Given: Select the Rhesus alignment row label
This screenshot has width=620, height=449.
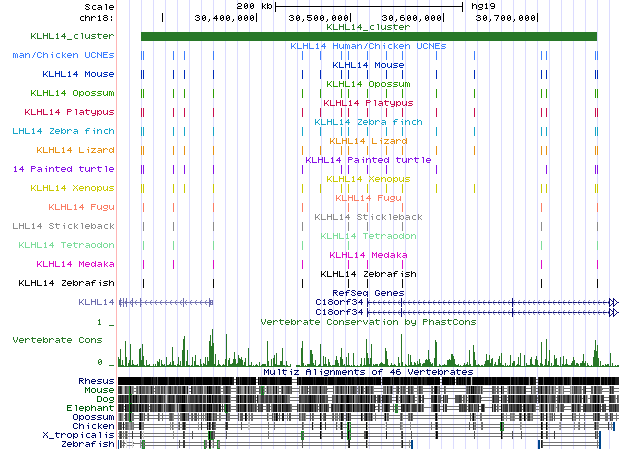Looking at the screenshot, I should [x=96, y=381].
